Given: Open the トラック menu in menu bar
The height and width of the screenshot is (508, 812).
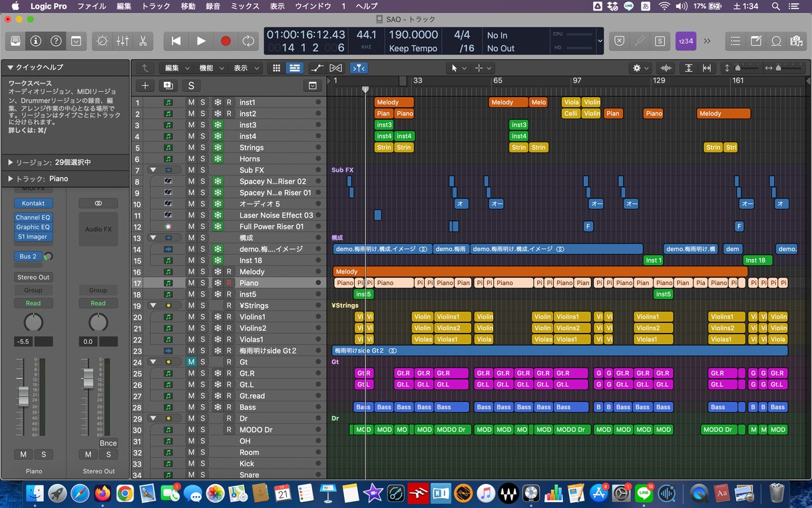Looking at the screenshot, I should (x=156, y=6).
